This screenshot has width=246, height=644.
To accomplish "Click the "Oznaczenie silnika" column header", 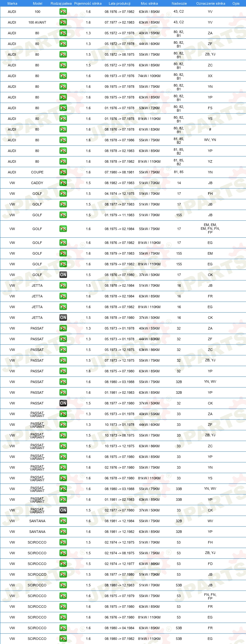I will coord(211,3).
